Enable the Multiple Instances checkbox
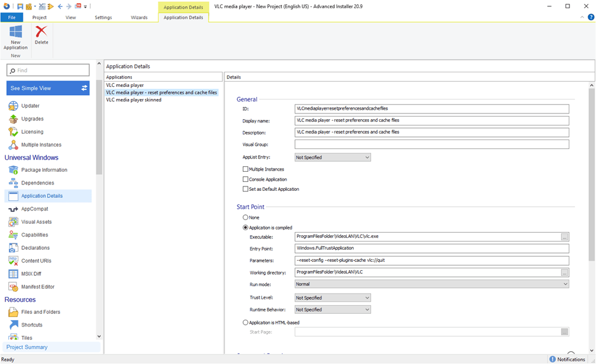This screenshot has width=596, height=364. point(245,169)
